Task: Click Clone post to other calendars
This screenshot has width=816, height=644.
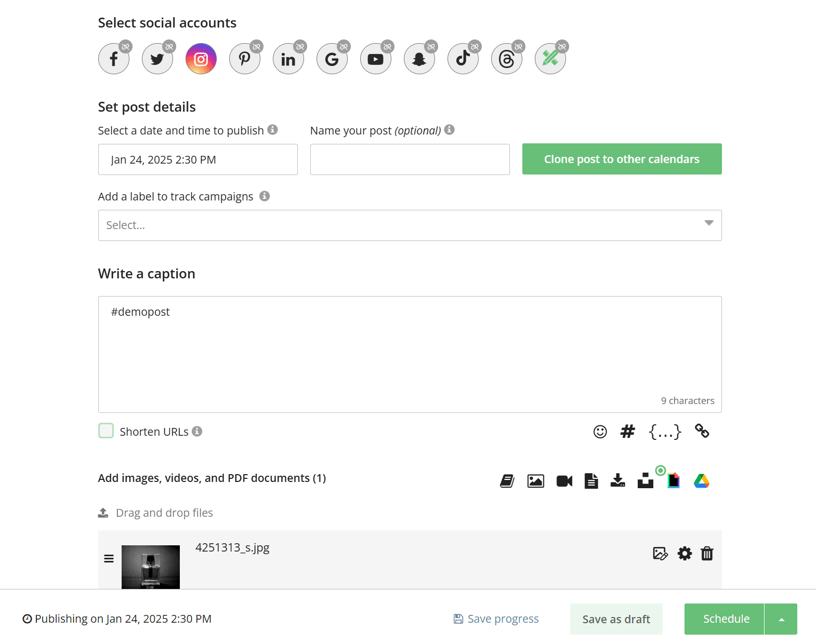Action: tap(622, 159)
